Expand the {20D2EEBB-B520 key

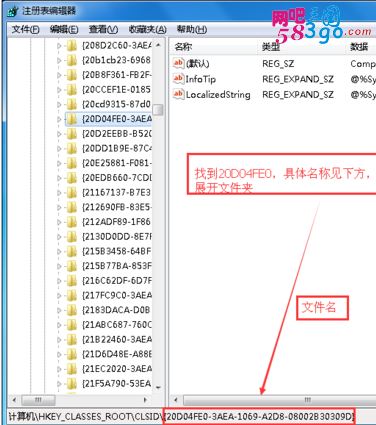59,134
